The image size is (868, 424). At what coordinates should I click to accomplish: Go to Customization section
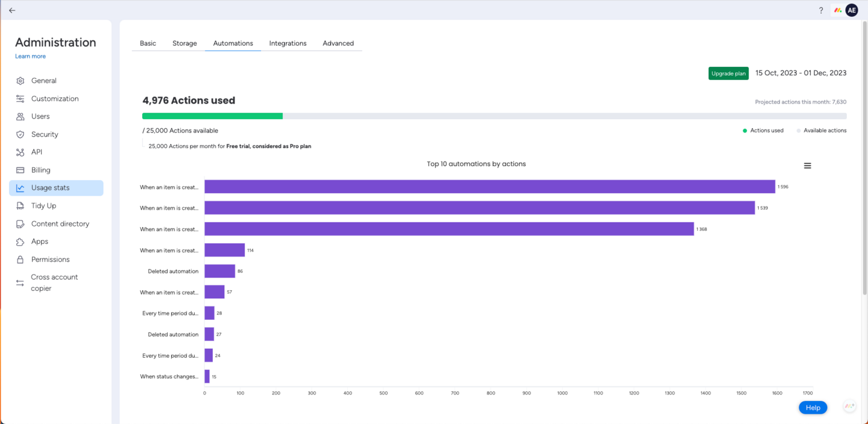(x=56, y=99)
